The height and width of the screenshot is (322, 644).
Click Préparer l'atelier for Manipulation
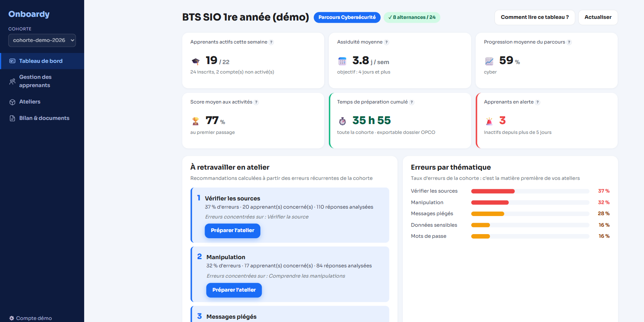(234, 290)
